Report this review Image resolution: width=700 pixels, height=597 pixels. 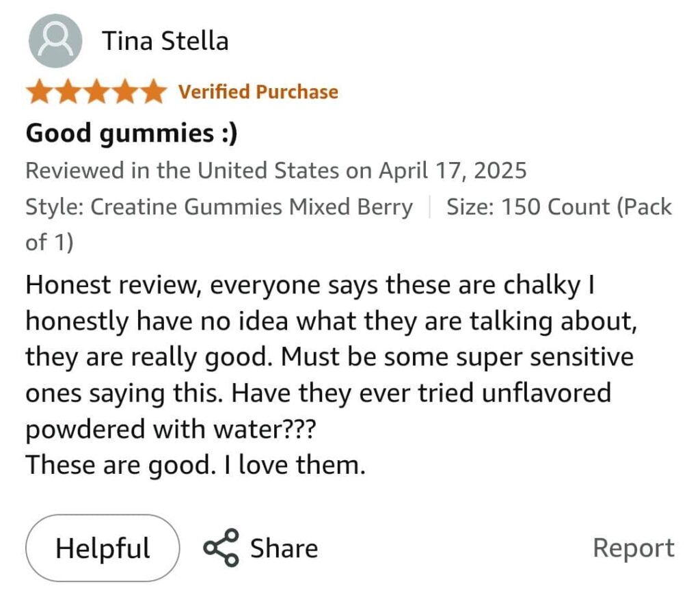click(633, 548)
